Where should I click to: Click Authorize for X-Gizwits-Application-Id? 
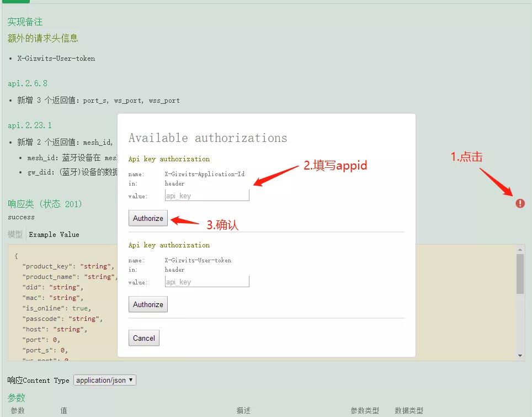148,218
